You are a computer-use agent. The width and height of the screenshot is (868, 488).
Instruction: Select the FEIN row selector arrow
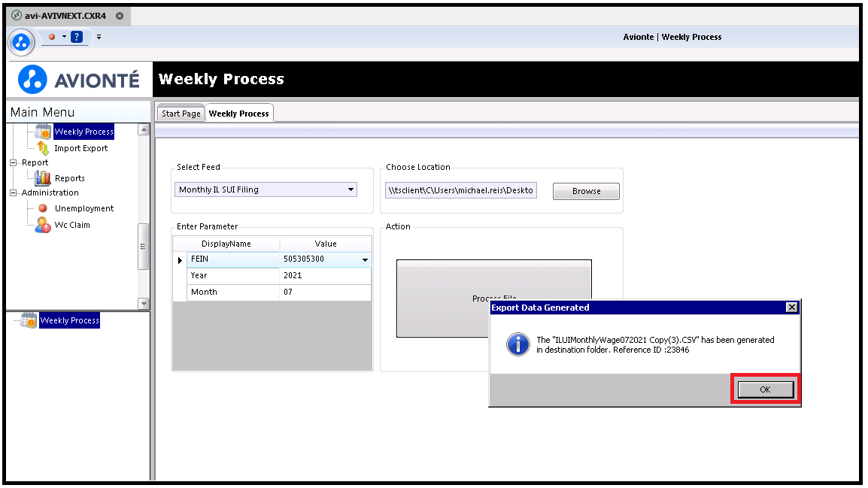click(x=180, y=259)
